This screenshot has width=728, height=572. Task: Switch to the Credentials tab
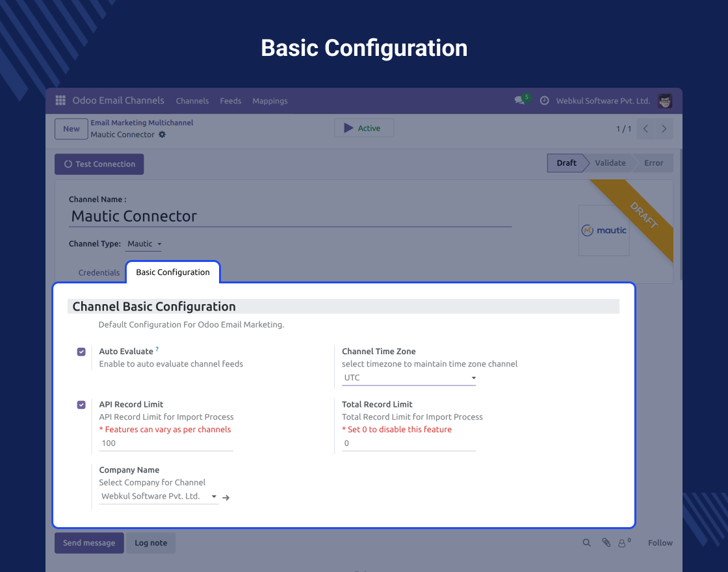(99, 272)
